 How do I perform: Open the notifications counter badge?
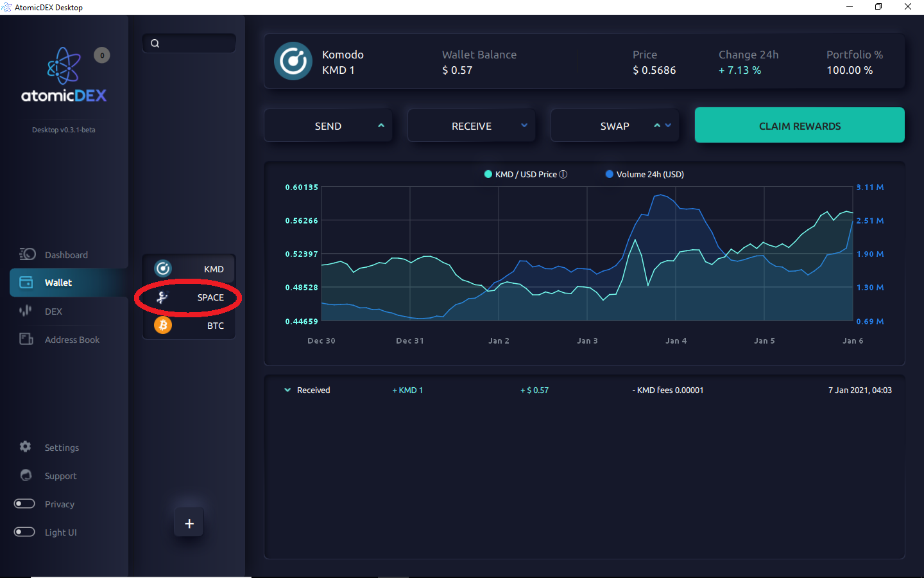tap(102, 55)
